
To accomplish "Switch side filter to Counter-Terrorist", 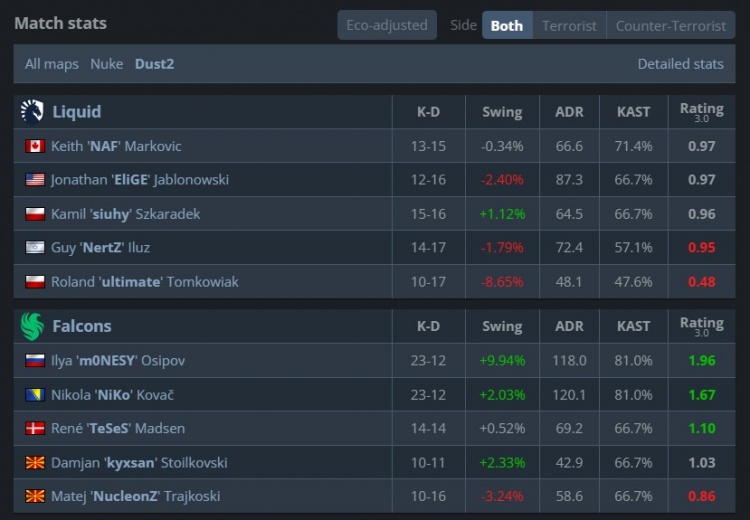I will (670, 25).
